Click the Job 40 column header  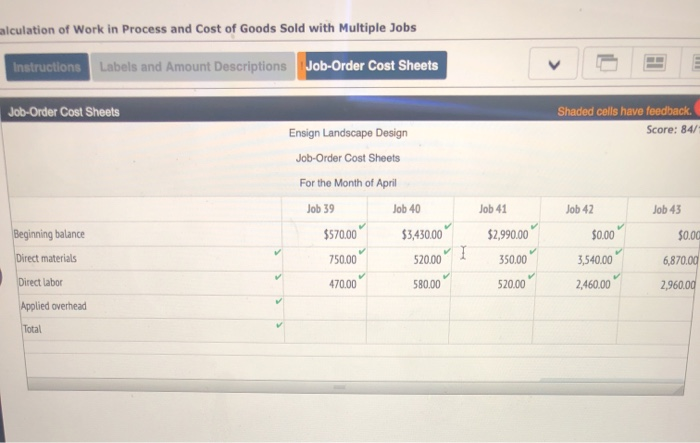click(x=406, y=209)
